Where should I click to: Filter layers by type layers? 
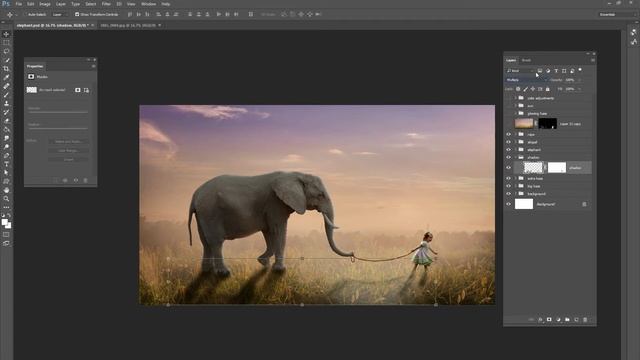tap(556, 71)
